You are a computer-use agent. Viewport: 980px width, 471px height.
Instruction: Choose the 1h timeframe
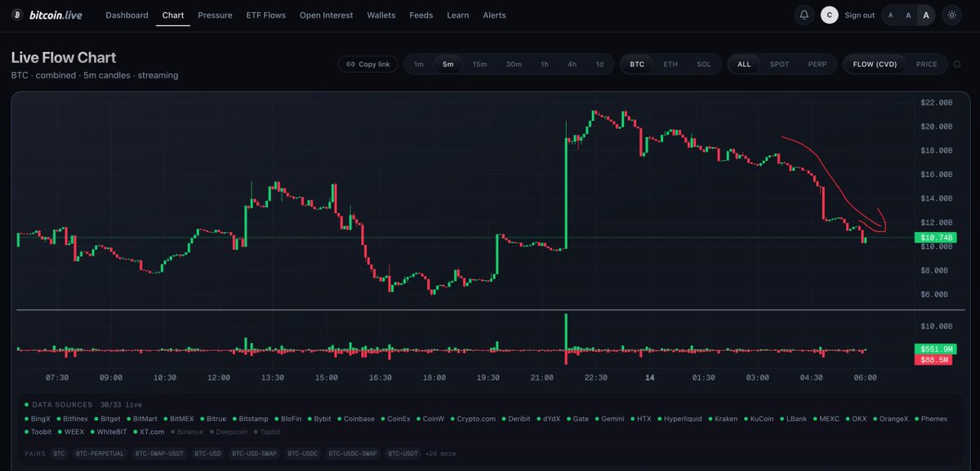pos(545,64)
